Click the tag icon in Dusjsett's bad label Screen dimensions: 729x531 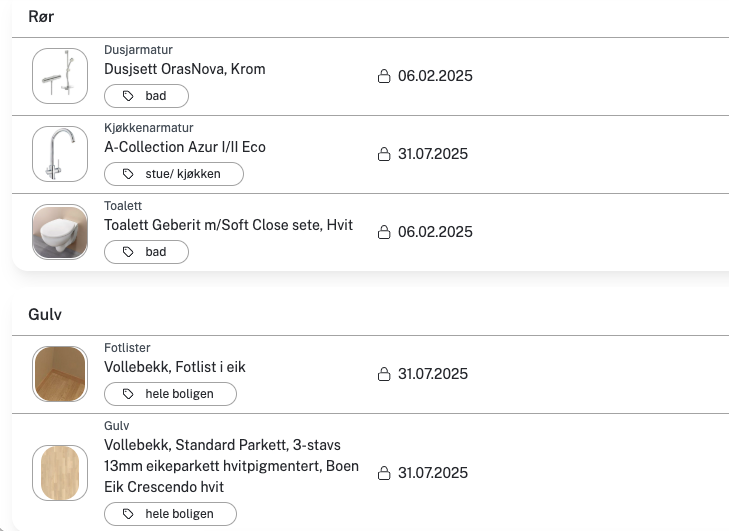coord(128,96)
